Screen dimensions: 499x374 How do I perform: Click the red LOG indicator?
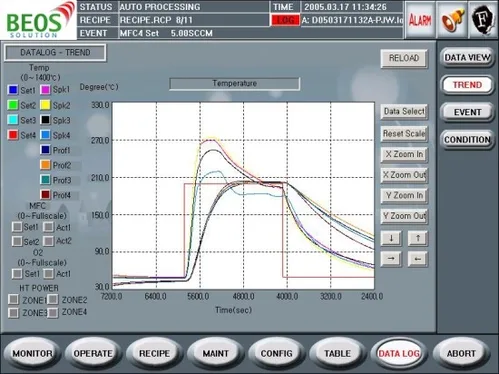285,20
